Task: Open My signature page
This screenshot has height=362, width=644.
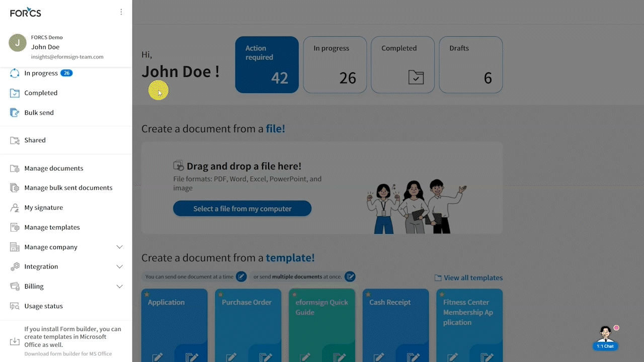Action: (x=66, y=208)
